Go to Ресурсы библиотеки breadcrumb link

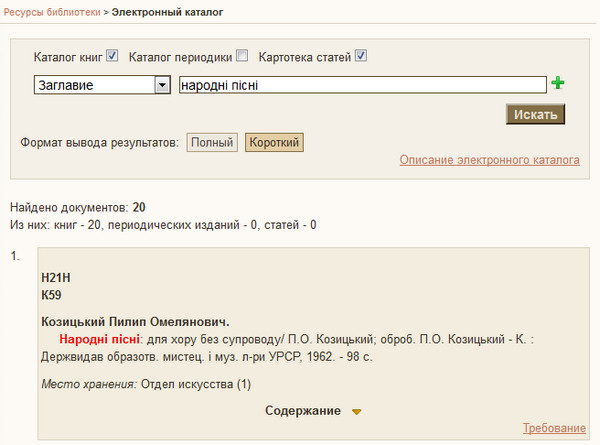(x=52, y=12)
